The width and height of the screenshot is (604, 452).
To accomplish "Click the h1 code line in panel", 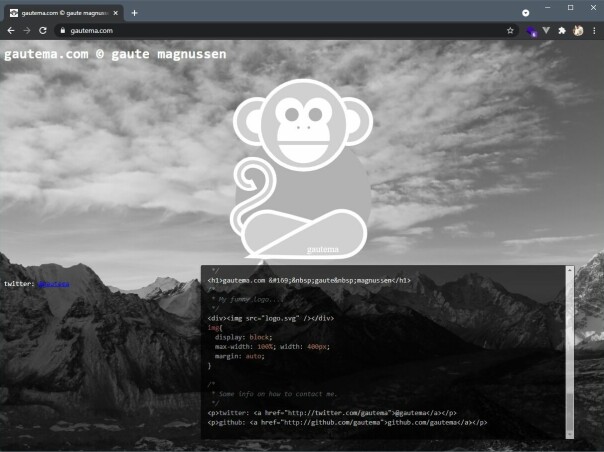I will click(309, 281).
